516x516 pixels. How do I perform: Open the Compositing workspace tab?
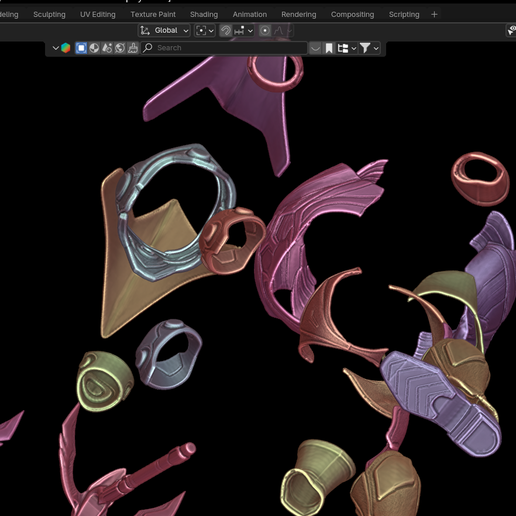352,14
